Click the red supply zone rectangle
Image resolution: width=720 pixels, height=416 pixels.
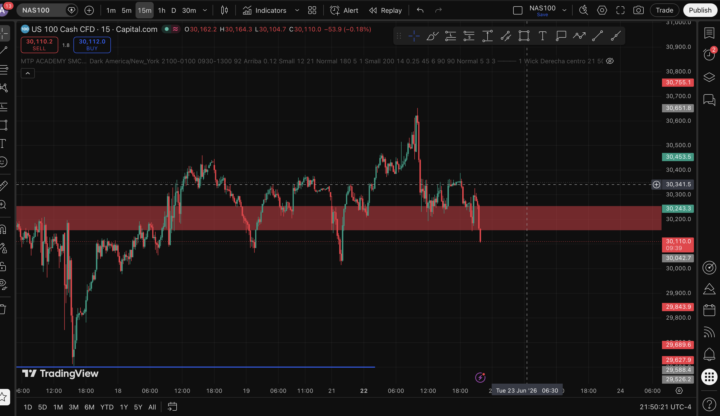[x=339, y=218]
